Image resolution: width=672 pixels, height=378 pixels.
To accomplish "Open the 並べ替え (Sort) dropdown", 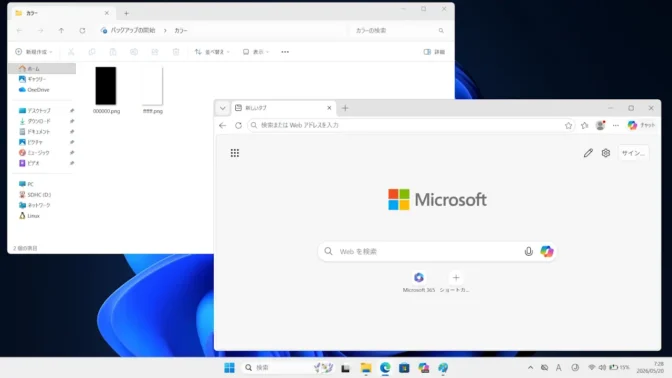I will point(212,52).
